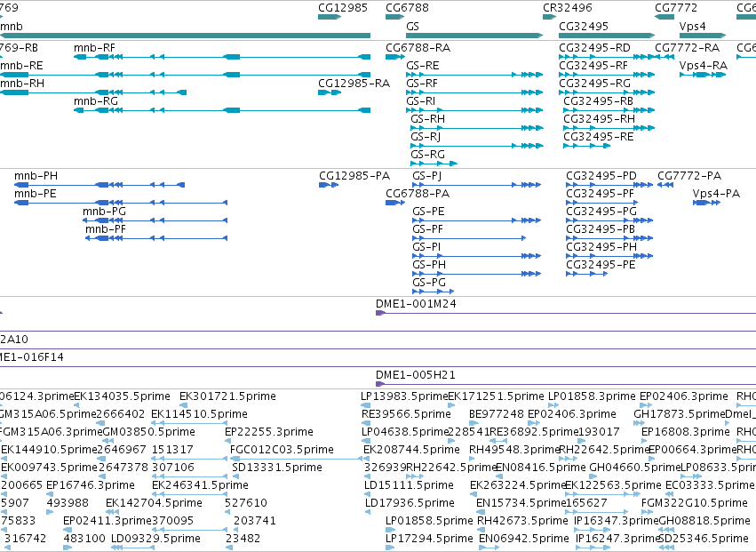Click the GS gene span bar

click(x=474, y=36)
